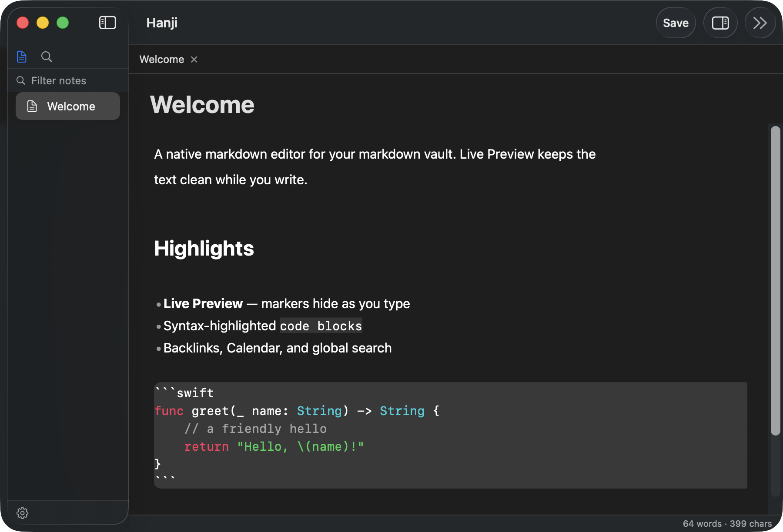Toggle the left sidebar panel icon
Viewport: 783px width, 532px height.
pyautogui.click(x=107, y=23)
